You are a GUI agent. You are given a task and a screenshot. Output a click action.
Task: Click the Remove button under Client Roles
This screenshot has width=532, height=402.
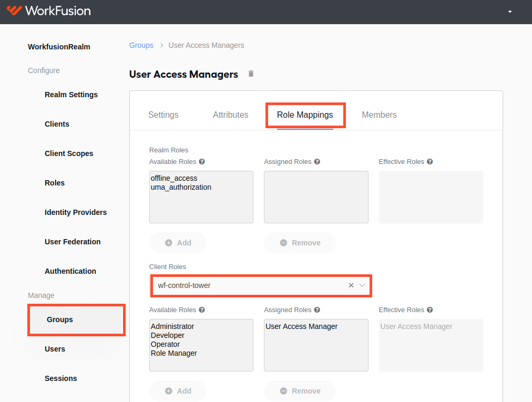tap(300, 391)
